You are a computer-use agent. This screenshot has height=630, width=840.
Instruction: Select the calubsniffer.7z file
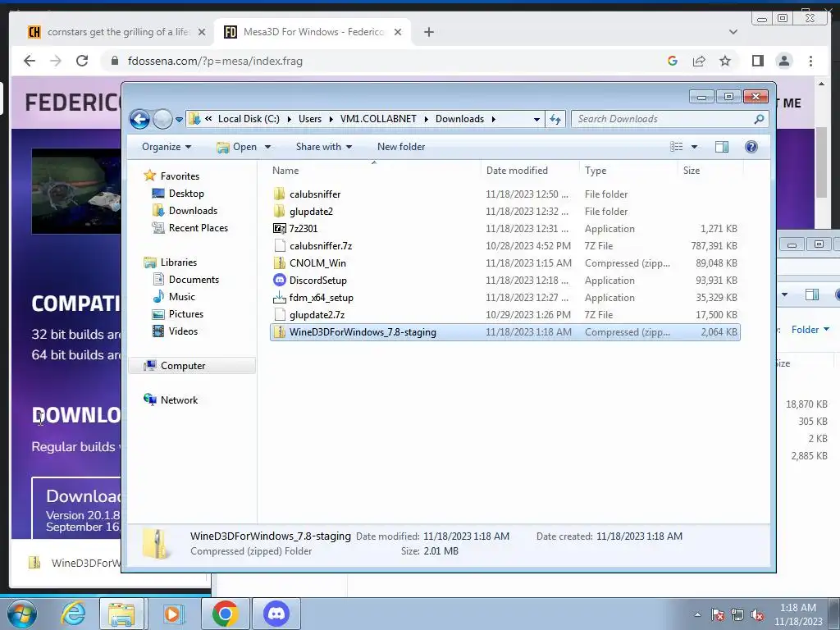[321, 246]
